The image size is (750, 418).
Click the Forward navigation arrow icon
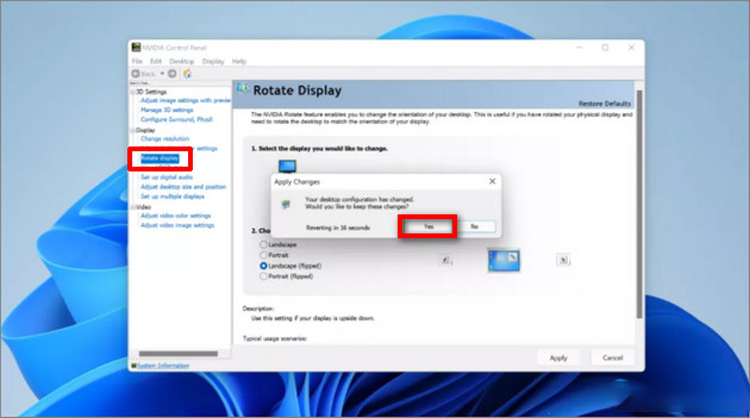click(172, 74)
